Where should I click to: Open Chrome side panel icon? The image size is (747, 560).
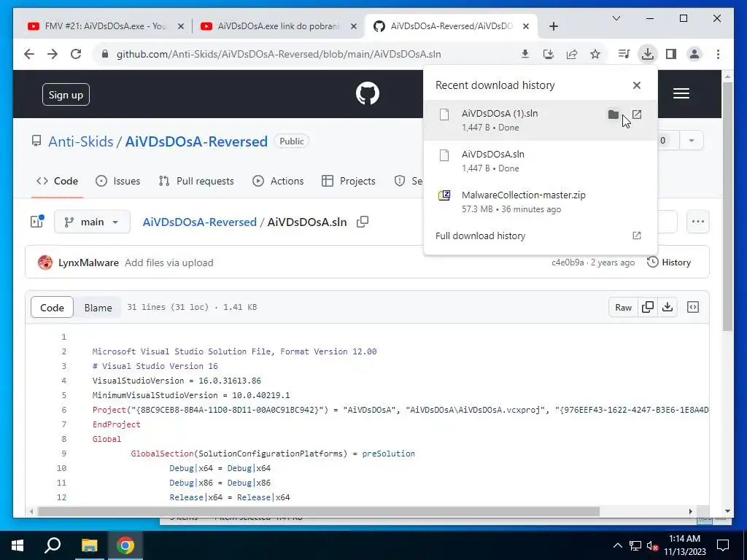click(671, 54)
